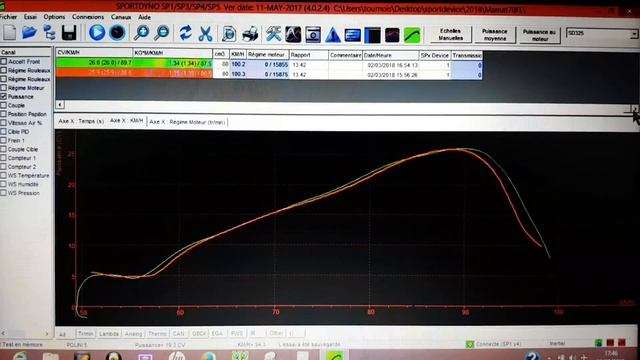Viewport: 640px width, 360px height.
Task: Click the blue list panel icon
Action: click(353, 35)
